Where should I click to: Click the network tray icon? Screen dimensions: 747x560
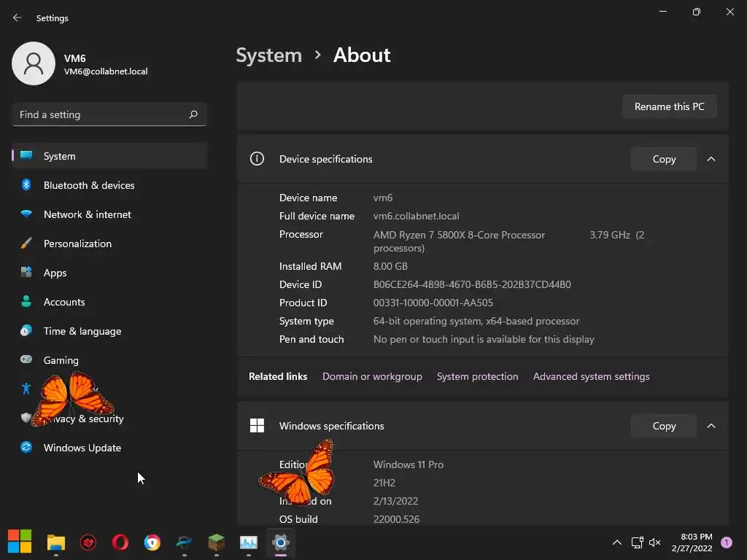[x=637, y=542]
